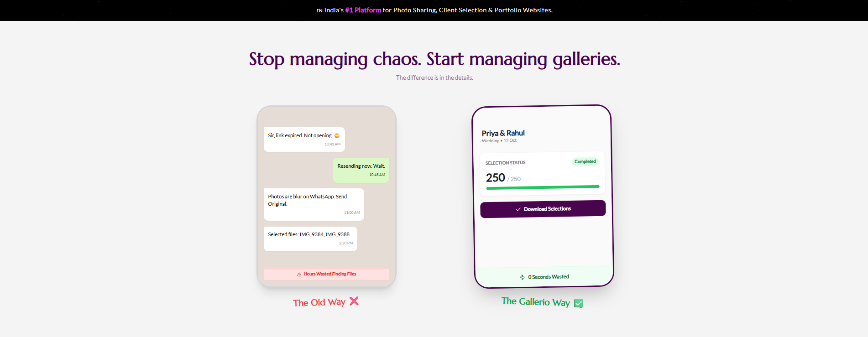Select the Resending now chat bubble
This screenshot has height=337, width=868.
pyautogui.click(x=361, y=170)
